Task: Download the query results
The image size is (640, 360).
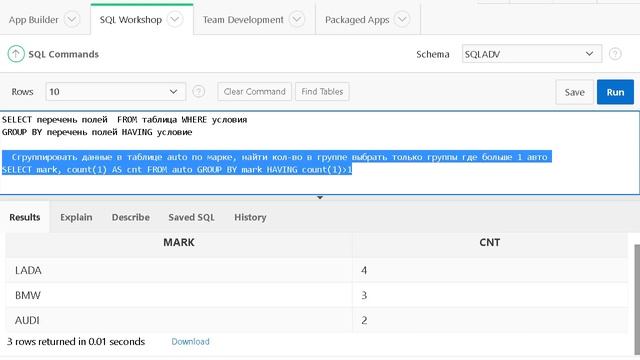Action: tap(190, 342)
